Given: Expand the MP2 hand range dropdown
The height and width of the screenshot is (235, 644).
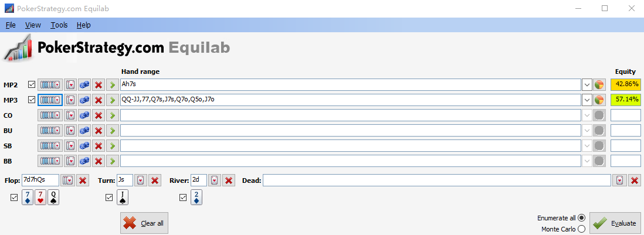Looking at the screenshot, I should pyautogui.click(x=587, y=85).
